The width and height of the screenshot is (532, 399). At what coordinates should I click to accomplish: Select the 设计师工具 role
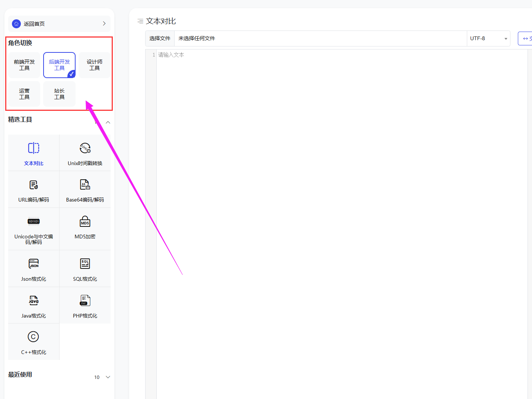94,65
